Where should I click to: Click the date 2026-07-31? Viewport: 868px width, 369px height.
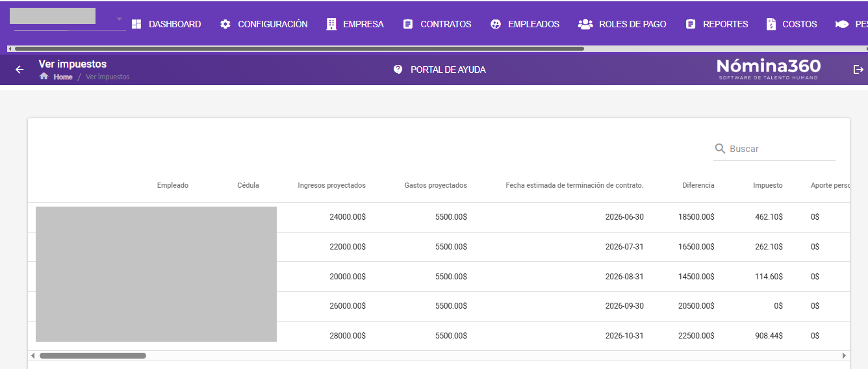pos(624,247)
